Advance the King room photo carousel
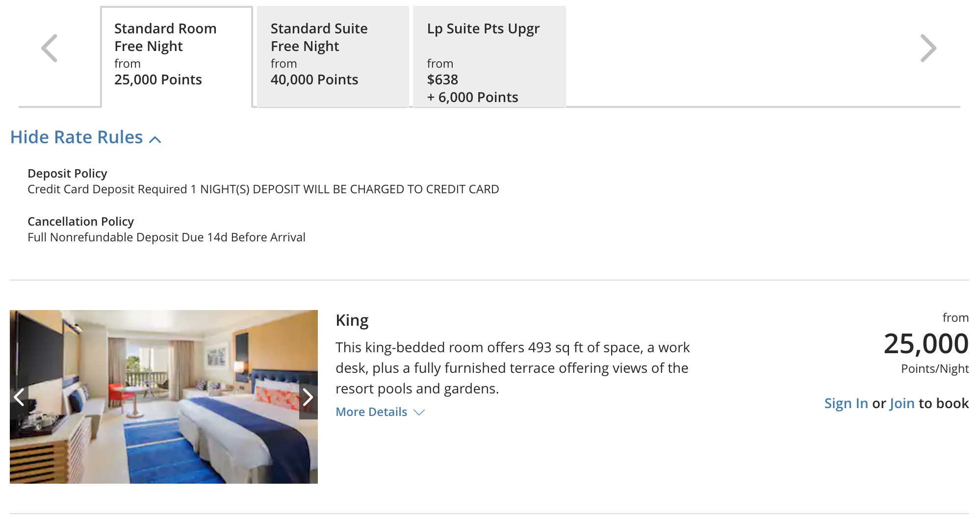 coord(308,397)
